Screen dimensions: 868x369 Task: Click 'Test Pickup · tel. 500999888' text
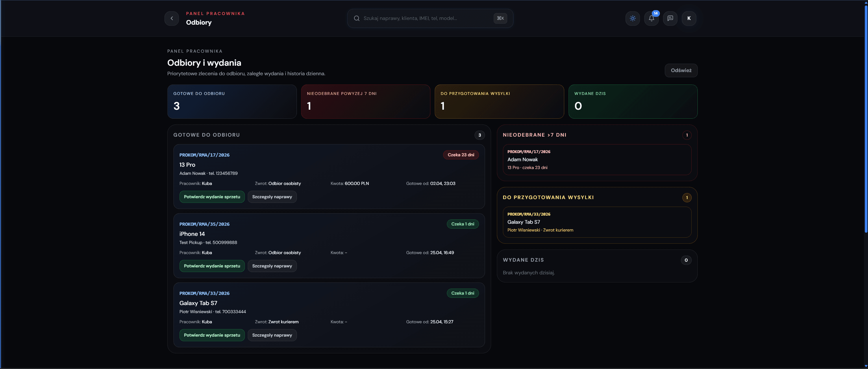(x=208, y=243)
